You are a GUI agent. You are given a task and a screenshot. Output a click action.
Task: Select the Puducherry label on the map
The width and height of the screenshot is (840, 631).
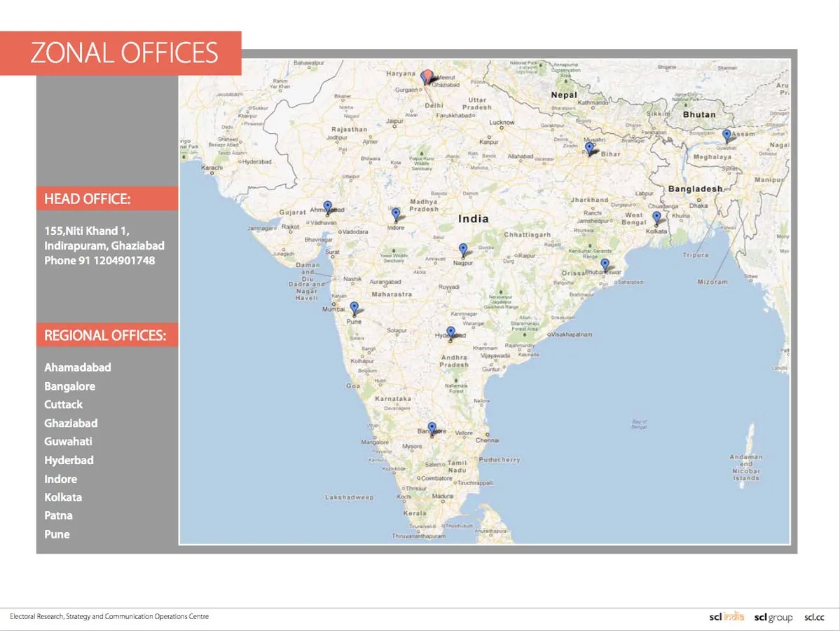[500, 460]
